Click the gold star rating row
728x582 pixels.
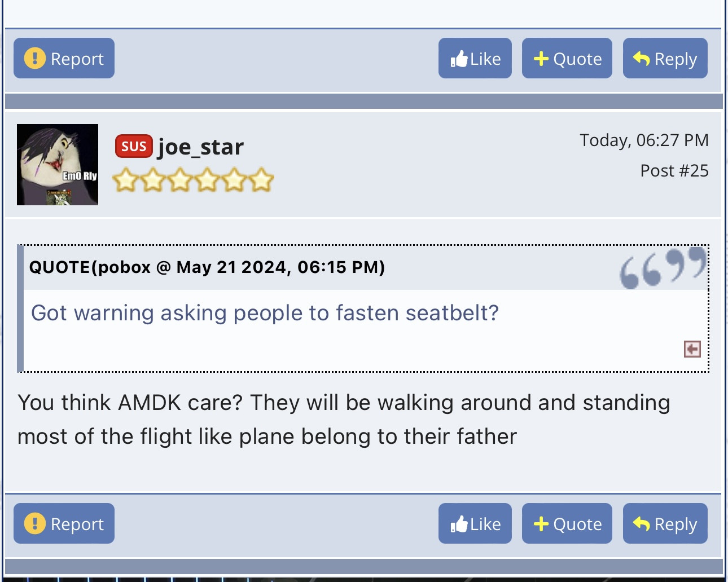tap(193, 180)
